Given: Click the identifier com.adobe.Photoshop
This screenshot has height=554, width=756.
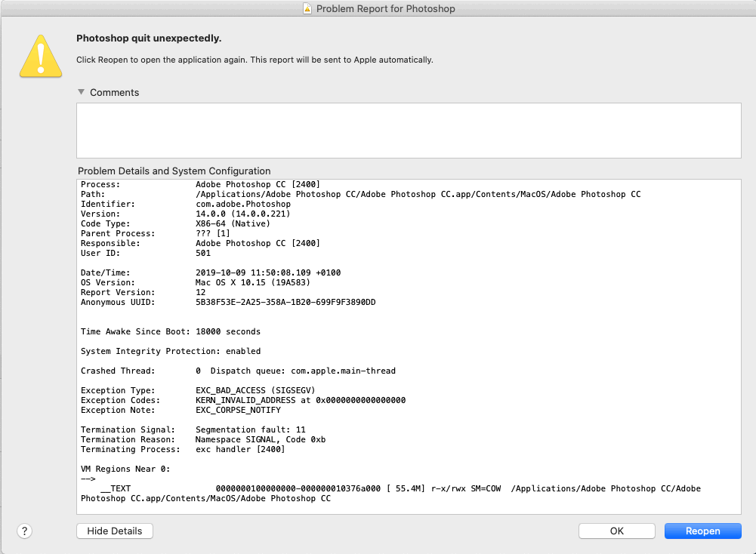Looking at the screenshot, I should [x=243, y=205].
